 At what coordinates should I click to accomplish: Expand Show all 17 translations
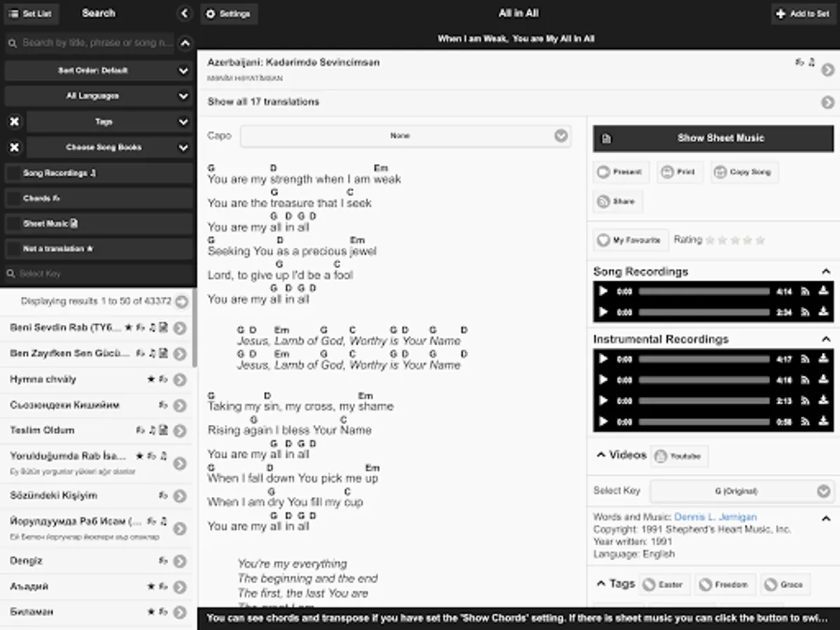point(519,102)
